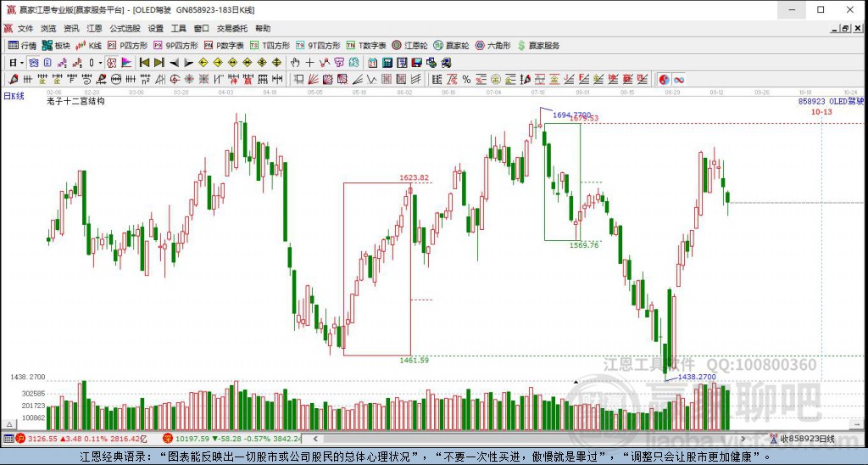Select the percent % tool icon
The width and height of the screenshot is (868, 465).
click(466, 79)
